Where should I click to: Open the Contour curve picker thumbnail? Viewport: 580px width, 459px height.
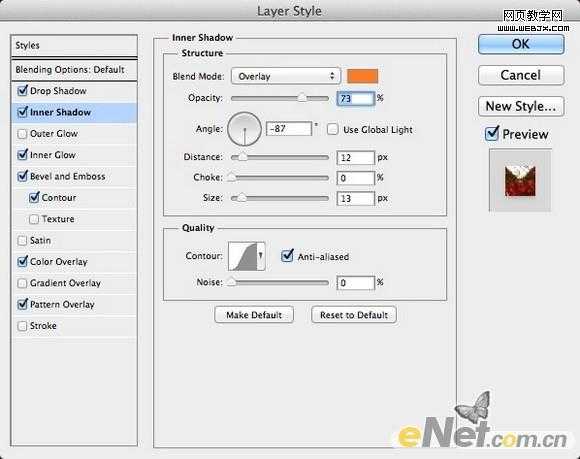[243, 256]
